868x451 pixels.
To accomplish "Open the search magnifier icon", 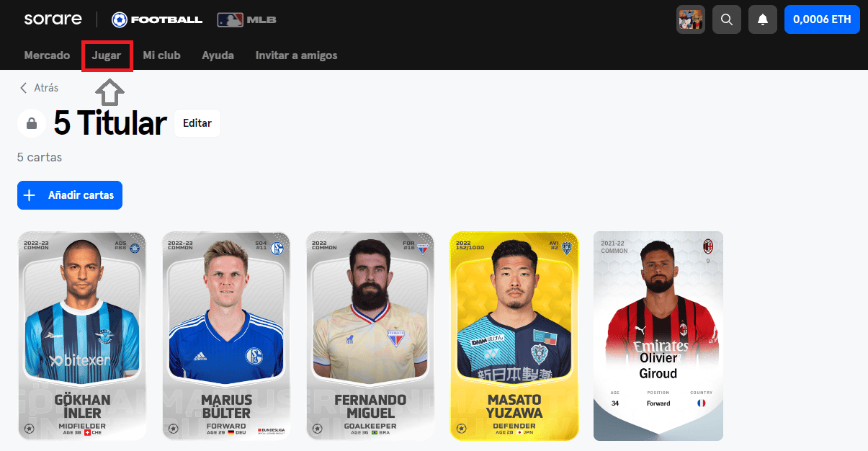I will pos(727,19).
